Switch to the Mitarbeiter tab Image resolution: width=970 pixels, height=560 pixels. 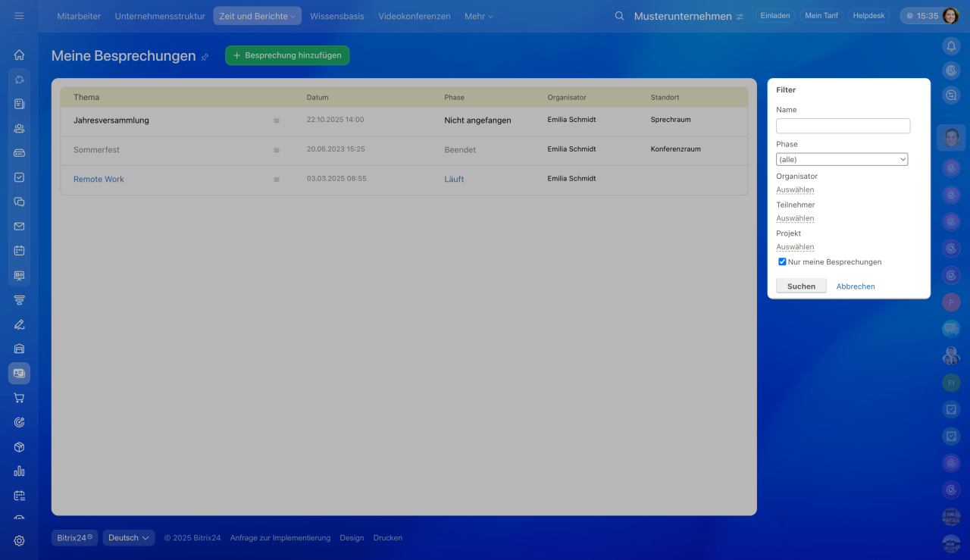click(x=79, y=16)
